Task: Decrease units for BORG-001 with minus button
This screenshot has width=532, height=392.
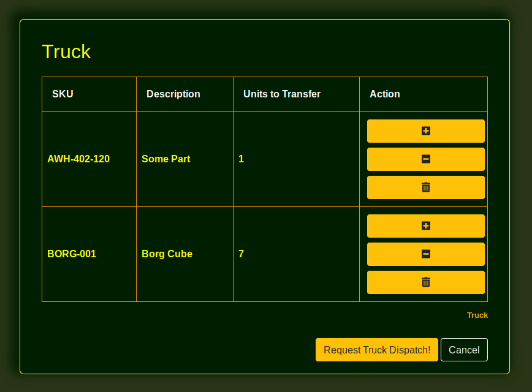Action: tap(425, 254)
